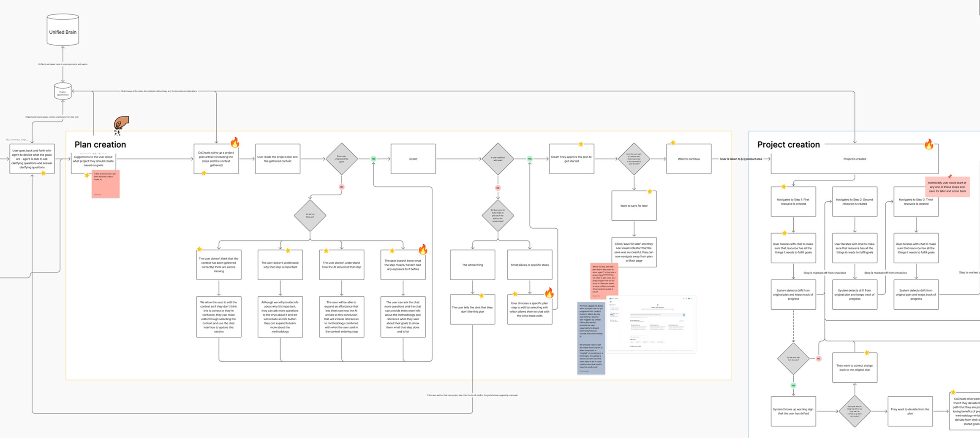
Task: Click the green YES badge after the 'understand the plan' diamond
Action: [x=373, y=159]
